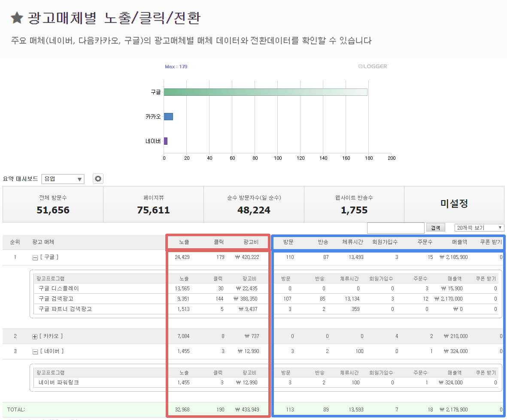
Task: Click the star icon beside the page title
Action: [x=17, y=18]
